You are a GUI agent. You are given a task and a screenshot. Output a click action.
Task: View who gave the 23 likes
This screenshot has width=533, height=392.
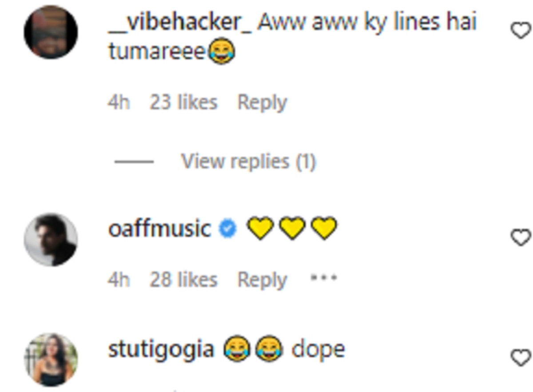click(183, 103)
